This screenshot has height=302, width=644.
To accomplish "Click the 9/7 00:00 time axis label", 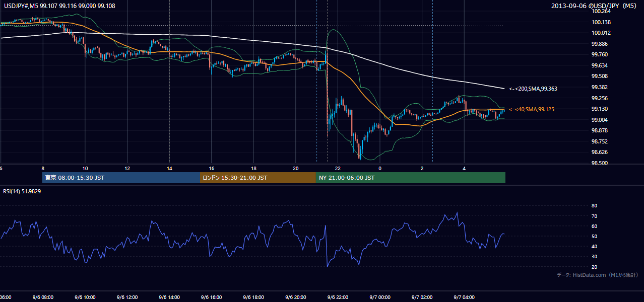I will pyautogui.click(x=380, y=297).
